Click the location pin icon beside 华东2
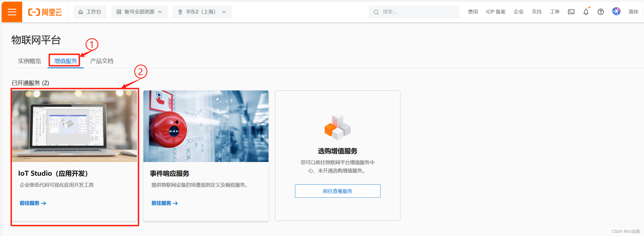 [180, 12]
